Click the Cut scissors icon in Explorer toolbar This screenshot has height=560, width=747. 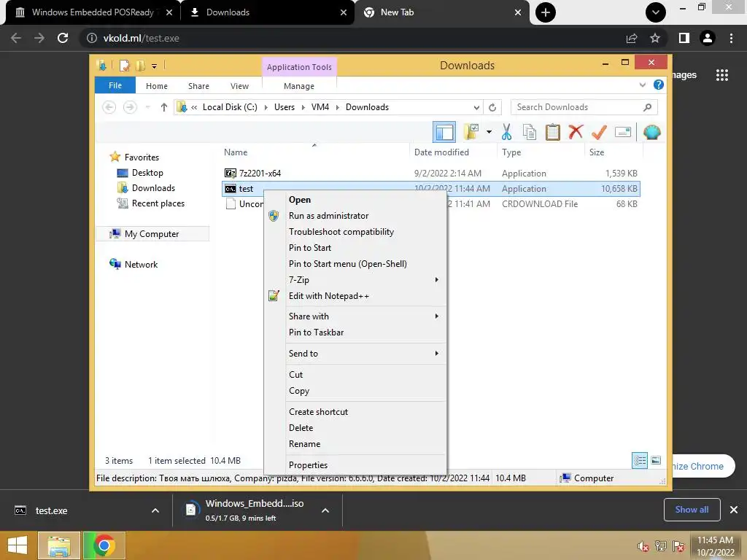tap(506, 133)
